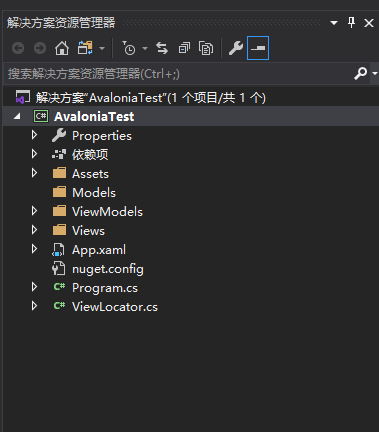Expand the Program.cs node
Viewport: 379px width, 432px height.
[34, 287]
